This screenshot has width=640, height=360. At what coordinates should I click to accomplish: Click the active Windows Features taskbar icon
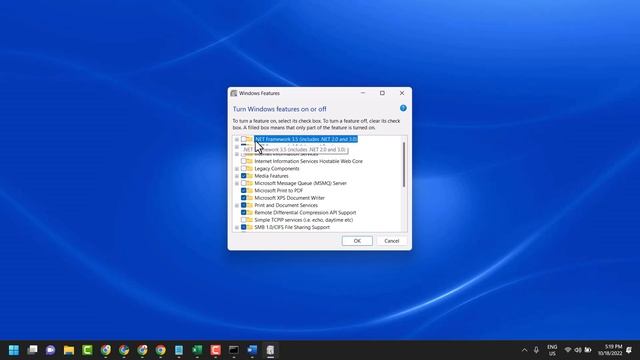(270, 350)
